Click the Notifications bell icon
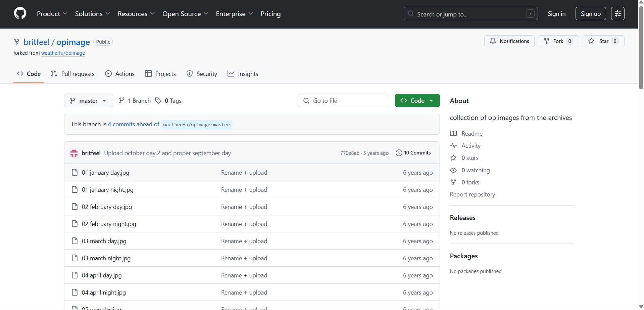The image size is (644, 310). (493, 41)
